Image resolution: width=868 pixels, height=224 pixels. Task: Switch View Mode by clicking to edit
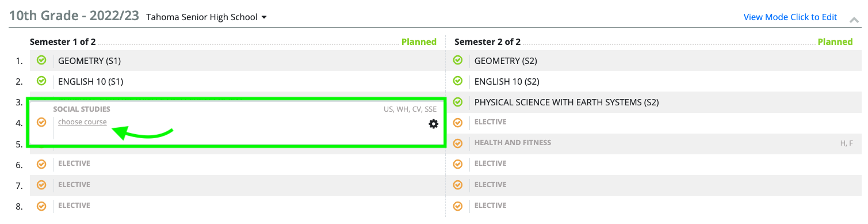(790, 17)
